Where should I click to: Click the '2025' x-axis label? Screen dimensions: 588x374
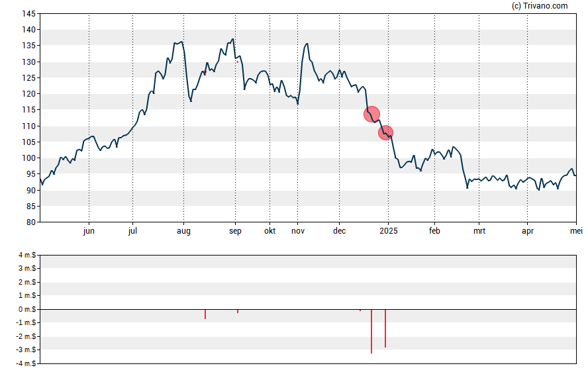tap(388, 231)
